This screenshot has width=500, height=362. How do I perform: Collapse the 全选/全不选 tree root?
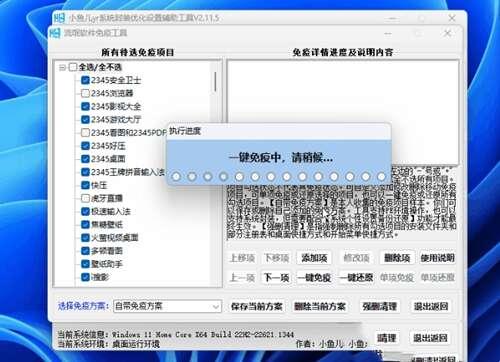click(x=62, y=68)
